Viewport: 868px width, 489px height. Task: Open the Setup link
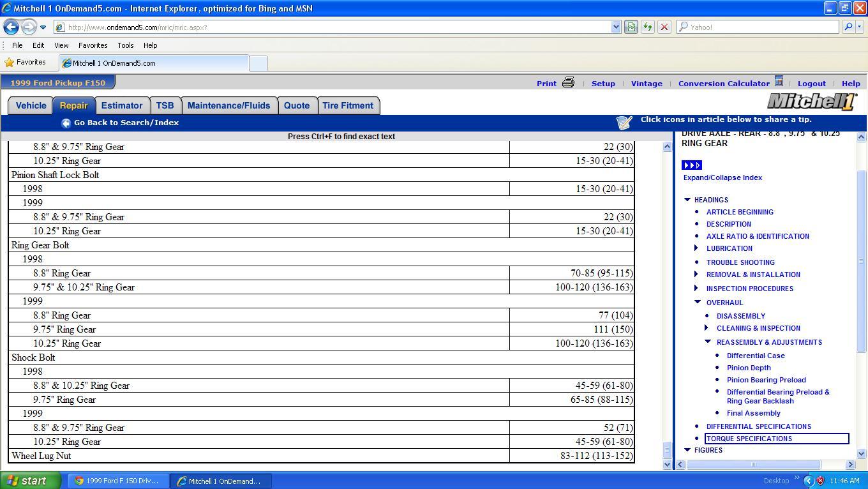click(x=603, y=84)
